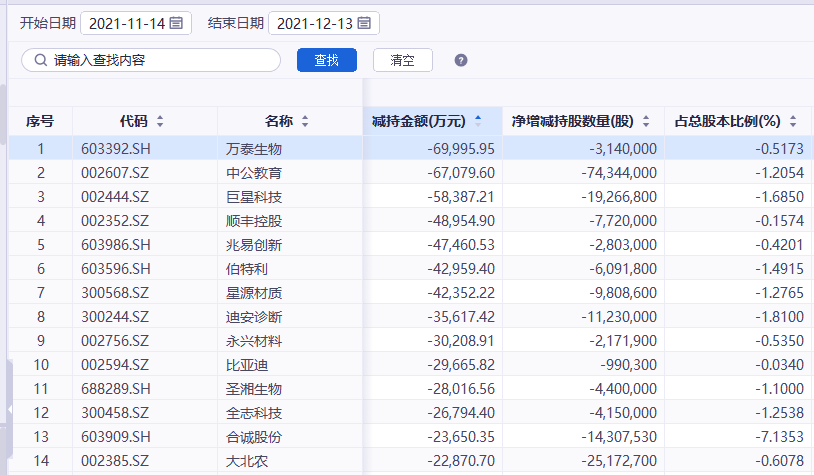Click the search magnifier icon
The height and width of the screenshot is (475, 814).
point(40,60)
